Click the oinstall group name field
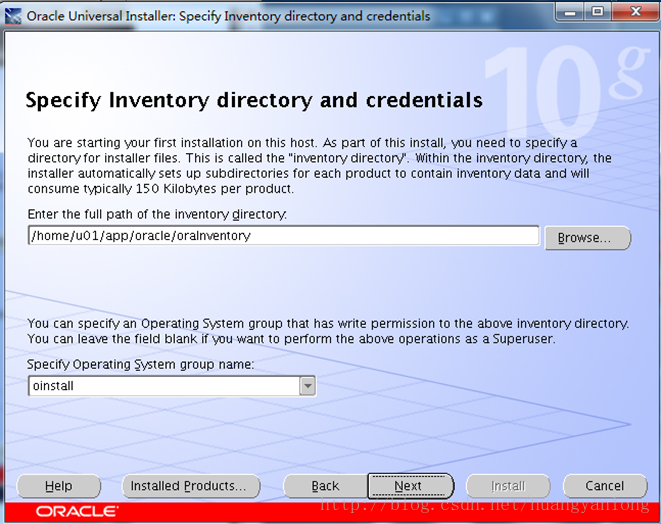661x524 pixels. (x=164, y=386)
